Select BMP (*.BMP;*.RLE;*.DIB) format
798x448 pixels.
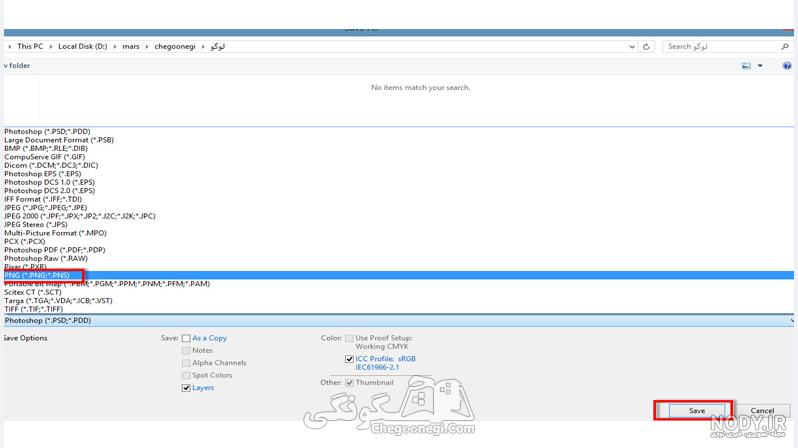(x=46, y=148)
